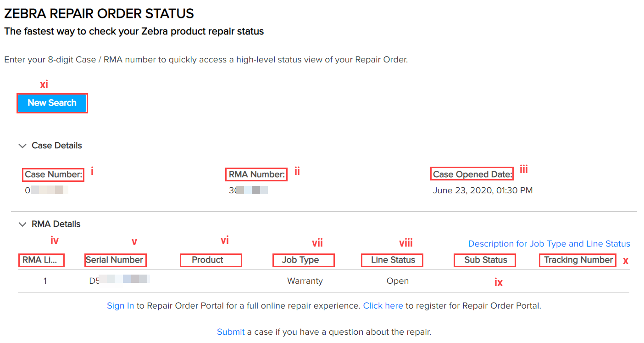Image resolution: width=644 pixels, height=343 pixels.
Task: Select the Warranty job type value
Action: point(305,281)
